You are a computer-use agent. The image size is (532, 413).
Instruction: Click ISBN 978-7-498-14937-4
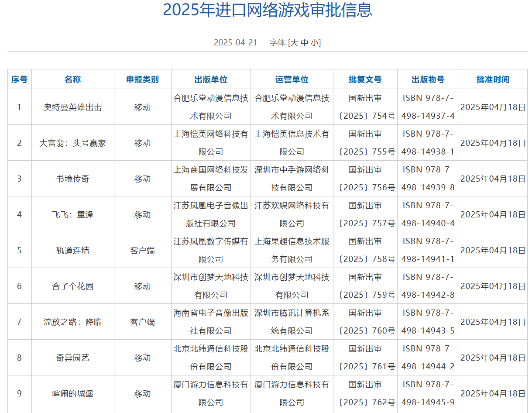pyautogui.click(x=428, y=107)
